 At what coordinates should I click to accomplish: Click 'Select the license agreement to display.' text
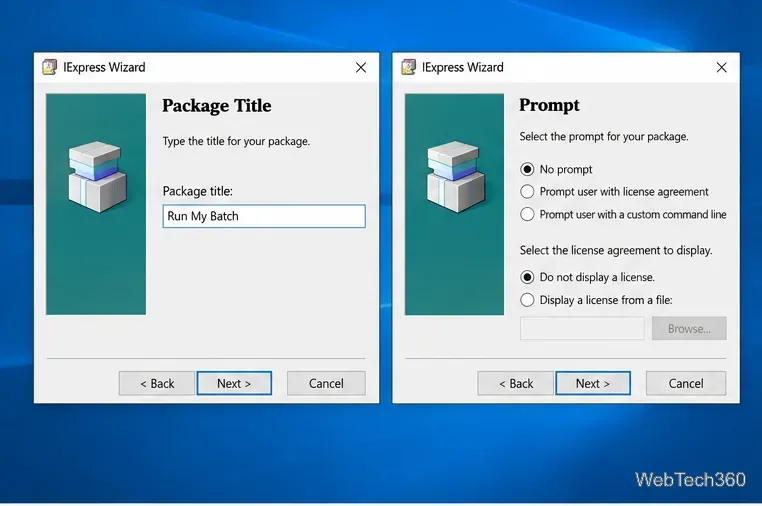click(x=616, y=250)
